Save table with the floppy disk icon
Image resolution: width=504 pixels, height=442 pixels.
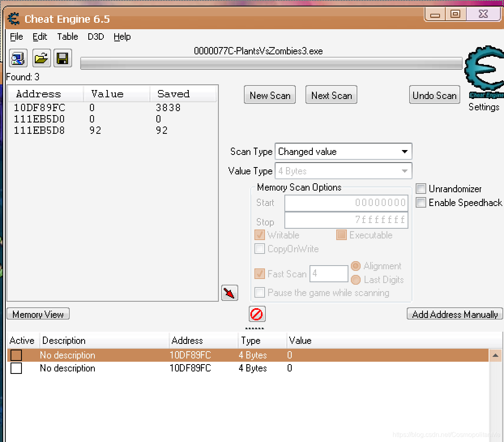[62, 58]
